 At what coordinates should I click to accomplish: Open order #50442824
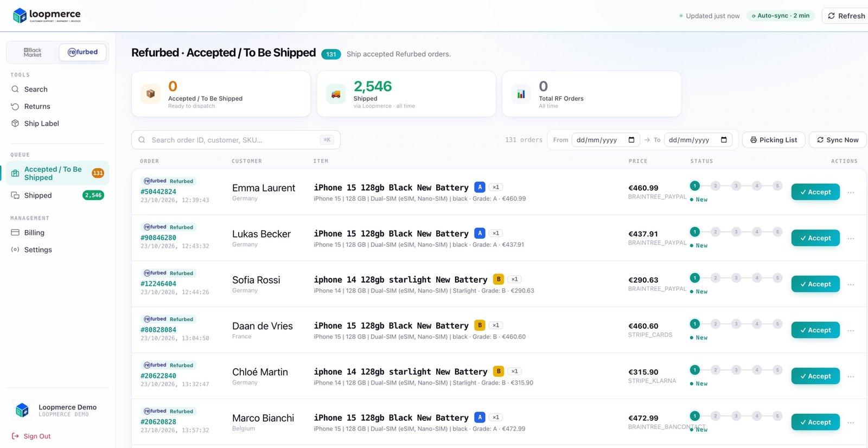pyautogui.click(x=158, y=191)
